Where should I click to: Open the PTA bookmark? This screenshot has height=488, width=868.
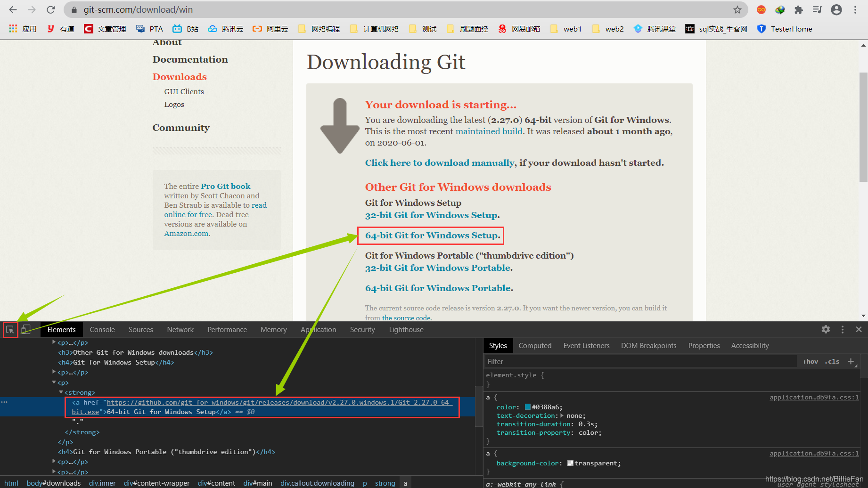click(x=149, y=29)
